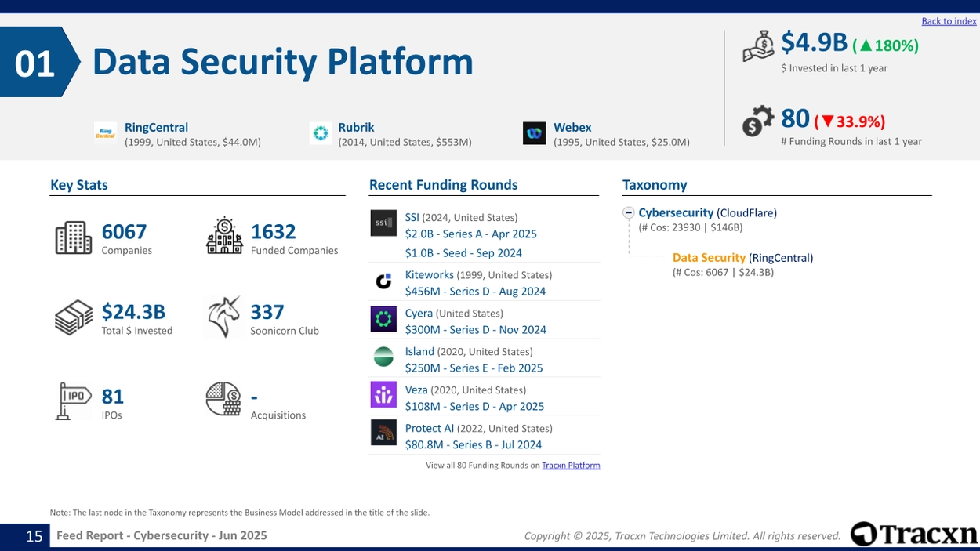Click the Protect AI logo

point(383,433)
